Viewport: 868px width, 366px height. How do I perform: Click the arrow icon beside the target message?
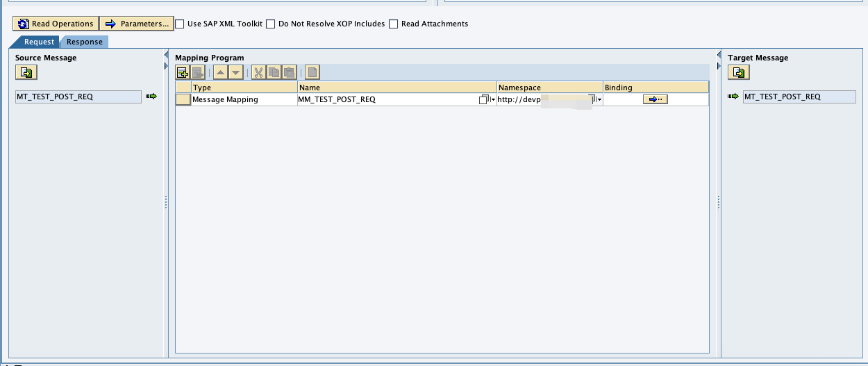tap(733, 97)
